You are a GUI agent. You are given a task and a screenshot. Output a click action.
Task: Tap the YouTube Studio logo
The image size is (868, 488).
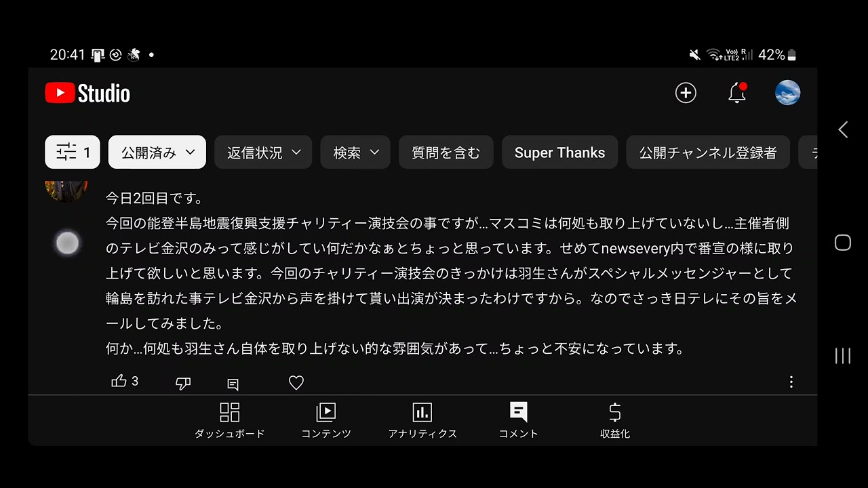point(87,93)
